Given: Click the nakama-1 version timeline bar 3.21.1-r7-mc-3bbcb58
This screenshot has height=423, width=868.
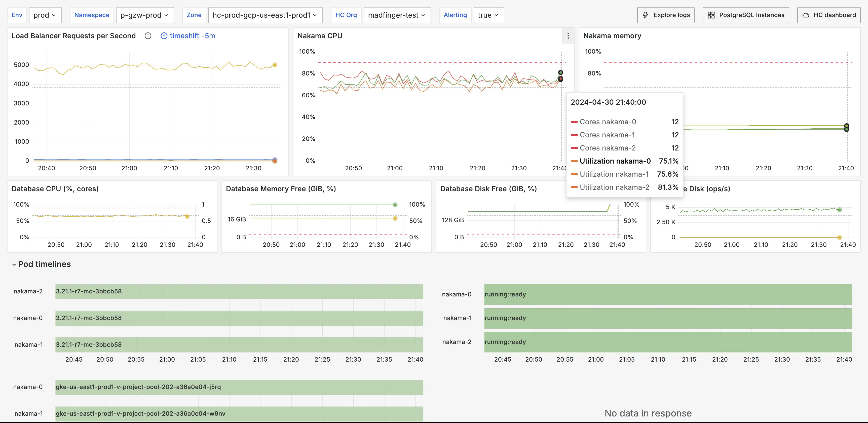Looking at the screenshot, I should 239,345.
